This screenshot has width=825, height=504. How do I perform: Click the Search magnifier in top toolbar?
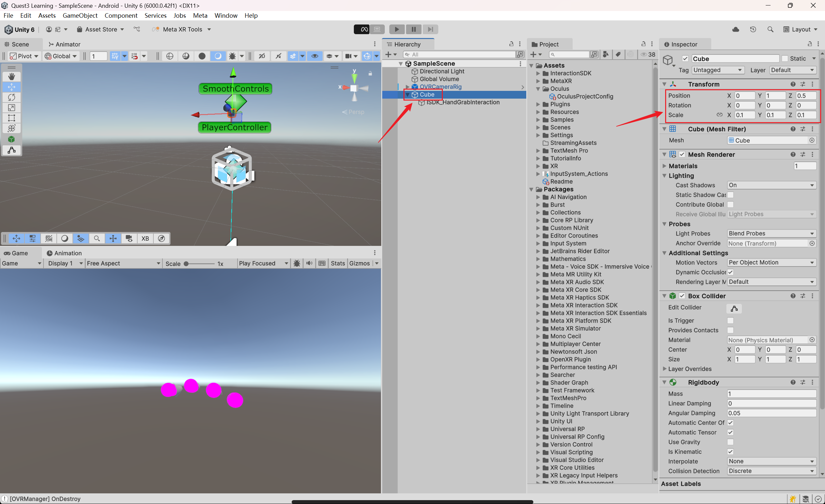point(771,29)
